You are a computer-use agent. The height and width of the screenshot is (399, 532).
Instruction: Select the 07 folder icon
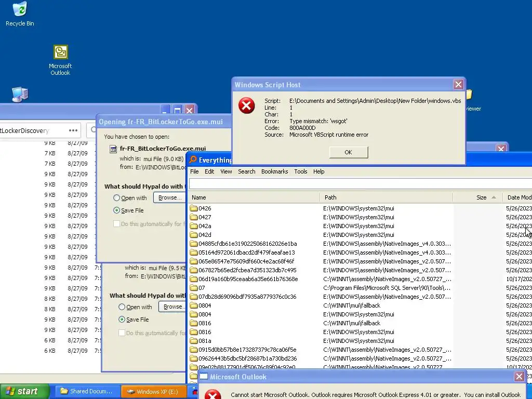click(x=194, y=288)
